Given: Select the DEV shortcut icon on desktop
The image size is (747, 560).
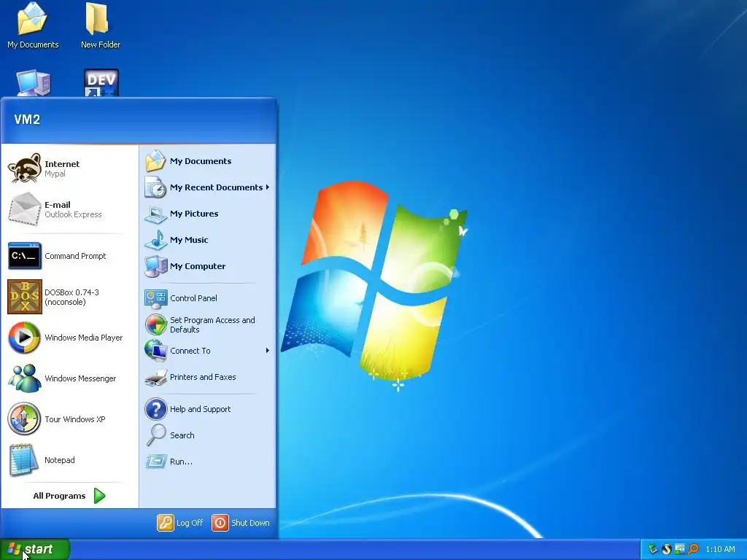Looking at the screenshot, I should point(101,83).
